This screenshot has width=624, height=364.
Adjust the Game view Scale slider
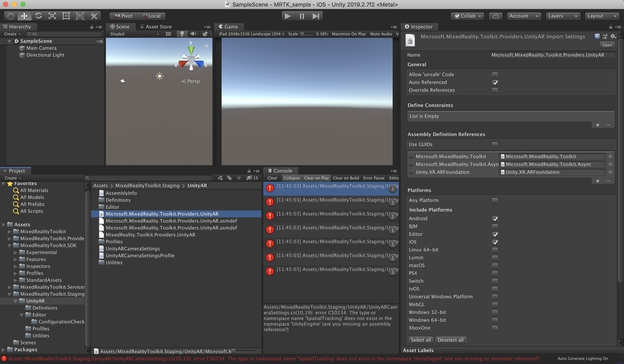[x=306, y=34]
